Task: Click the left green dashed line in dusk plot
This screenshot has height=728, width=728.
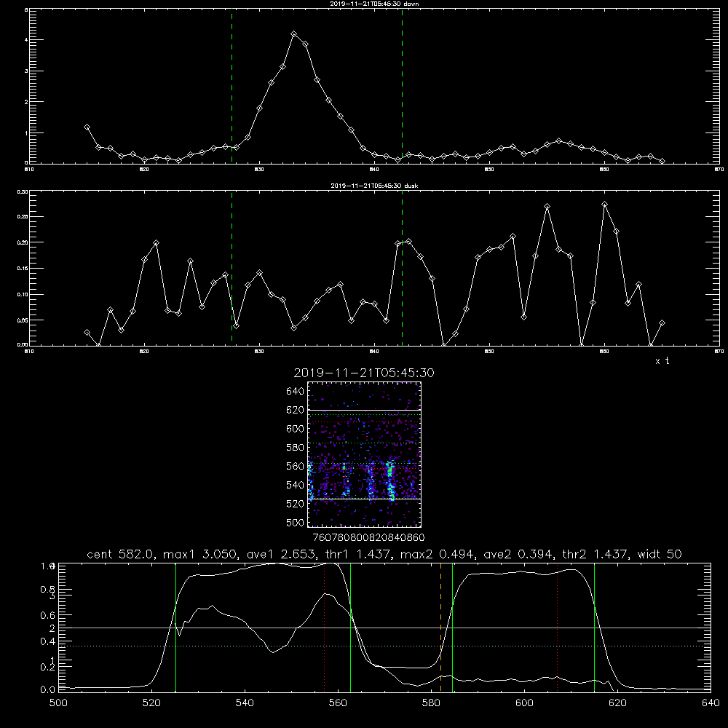Action: pos(232,268)
